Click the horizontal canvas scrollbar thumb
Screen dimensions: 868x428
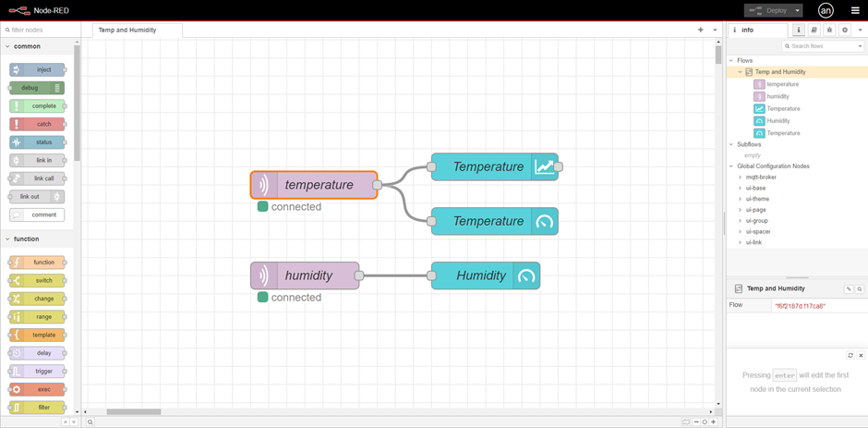[134, 412]
